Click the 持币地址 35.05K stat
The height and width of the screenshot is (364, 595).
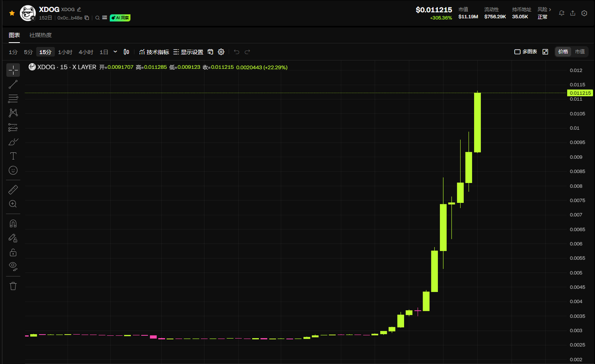click(x=522, y=13)
